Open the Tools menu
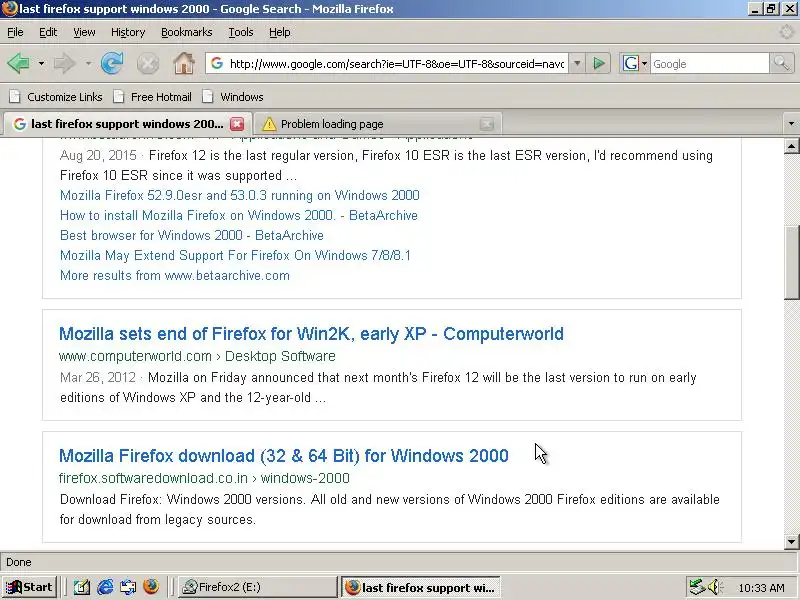Viewport: 800px width, 600px height. pyautogui.click(x=241, y=32)
